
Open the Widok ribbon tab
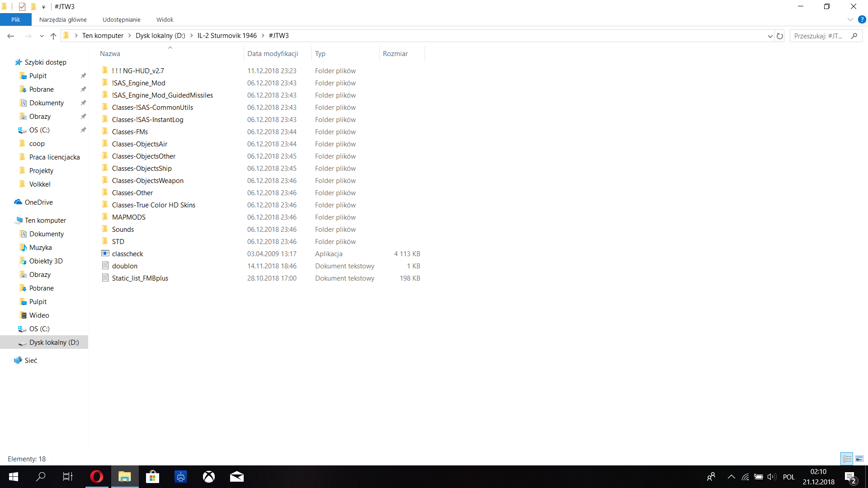pos(165,19)
